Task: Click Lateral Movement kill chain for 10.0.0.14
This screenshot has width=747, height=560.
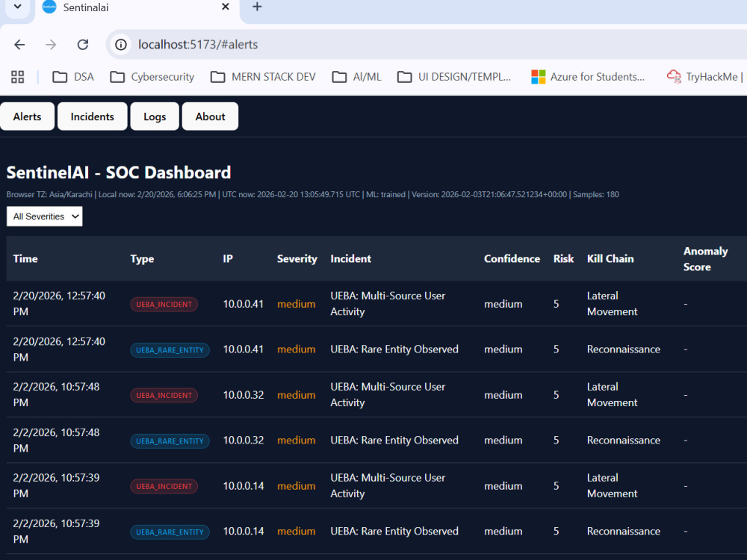Action: tap(613, 485)
